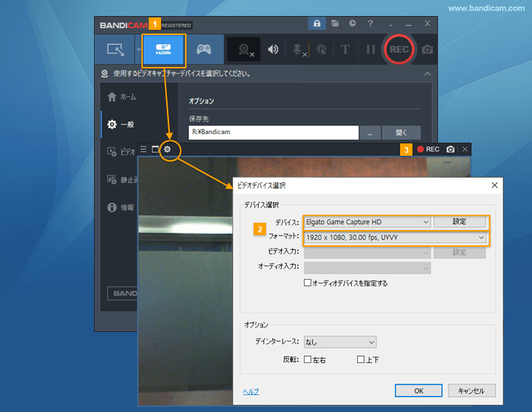Open オーディオ入力 dropdown
Screen dimensions: 532x412
tap(367, 268)
